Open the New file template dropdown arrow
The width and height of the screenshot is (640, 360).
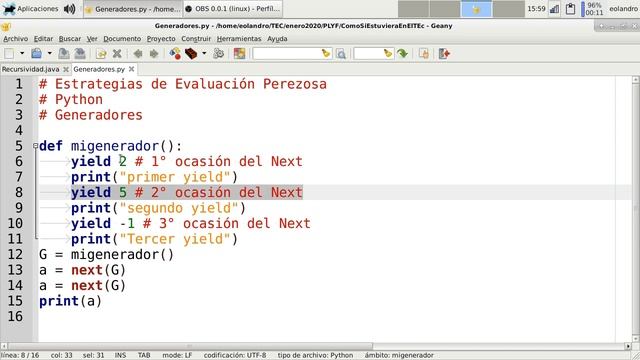[x=22, y=53]
